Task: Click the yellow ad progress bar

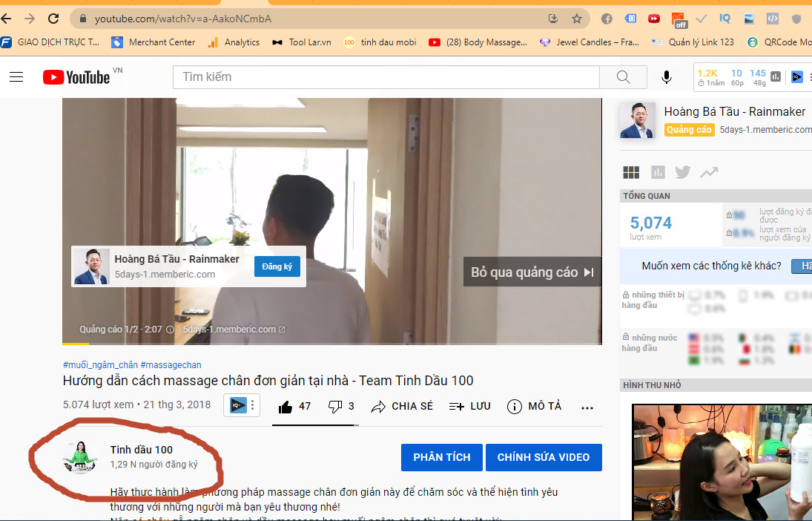Action: [x=75, y=344]
